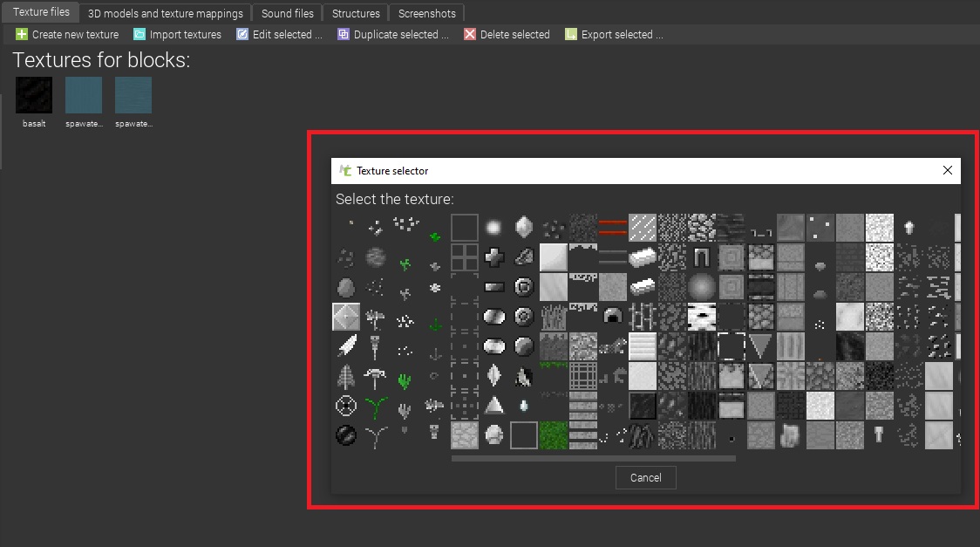Click the texture selector horizontal scrollbar

click(593, 458)
